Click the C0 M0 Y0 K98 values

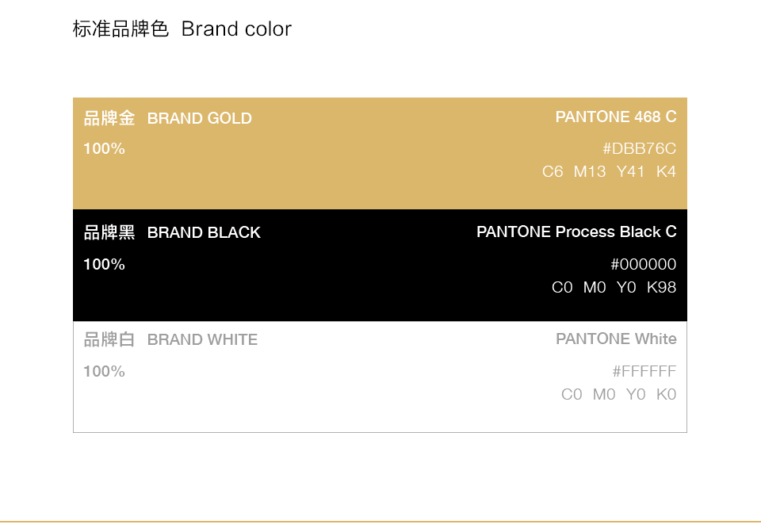point(614,288)
